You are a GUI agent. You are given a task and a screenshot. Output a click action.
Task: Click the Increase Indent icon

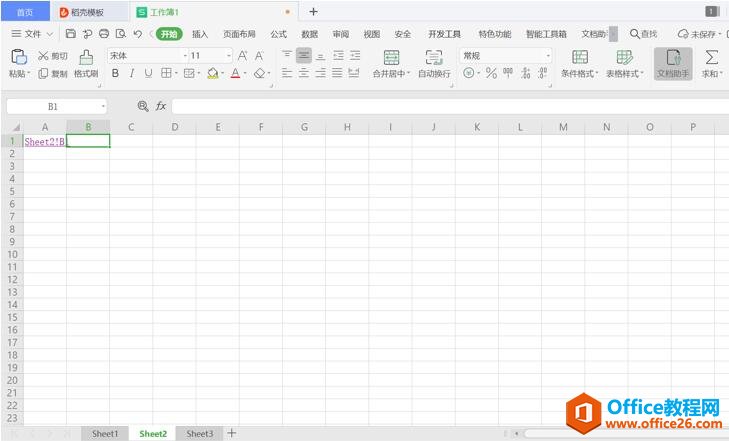pyautogui.click(x=355, y=56)
